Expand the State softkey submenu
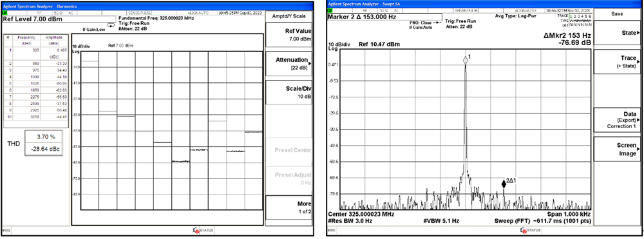Image resolution: width=644 pixels, height=239 pixels. pyautogui.click(x=618, y=32)
